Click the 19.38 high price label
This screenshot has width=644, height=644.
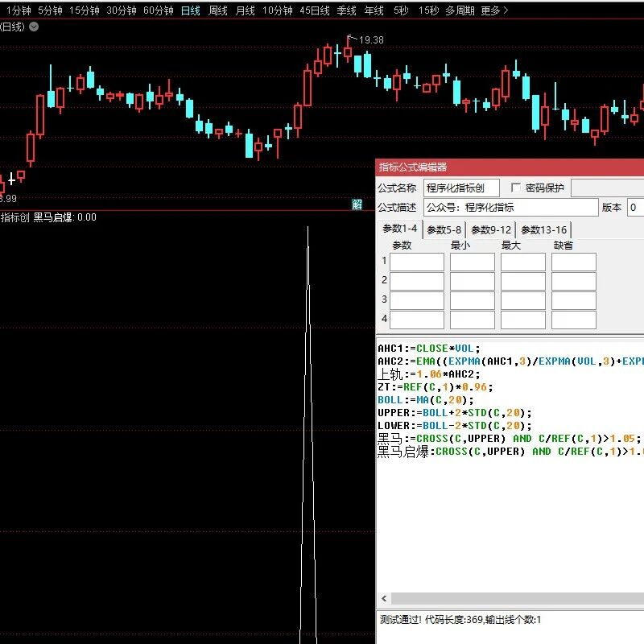[371, 39]
